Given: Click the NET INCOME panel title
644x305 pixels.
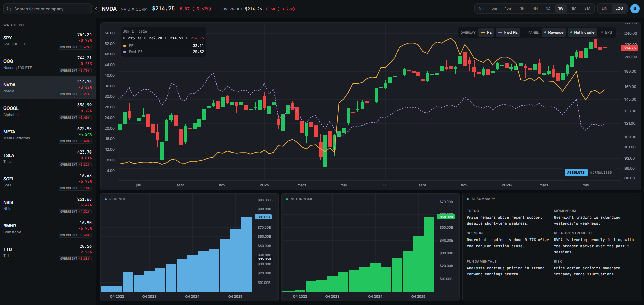Looking at the screenshot, I should click(x=302, y=199).
